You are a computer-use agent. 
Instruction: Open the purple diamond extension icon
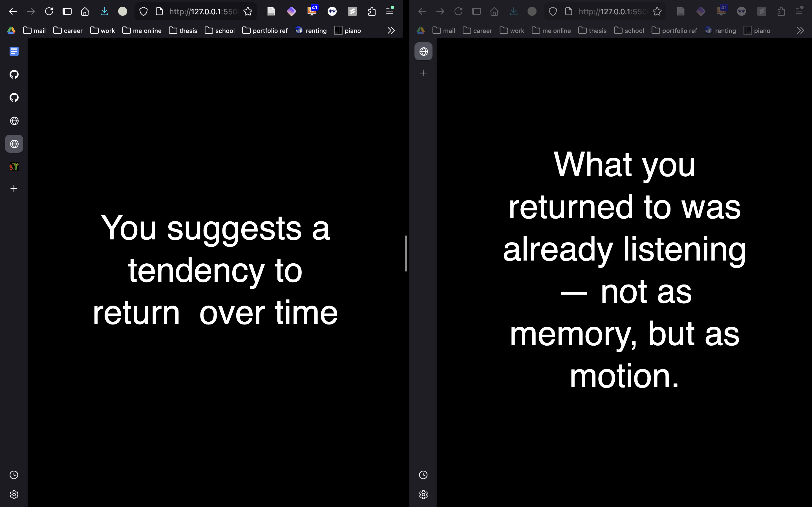(292, 11)
